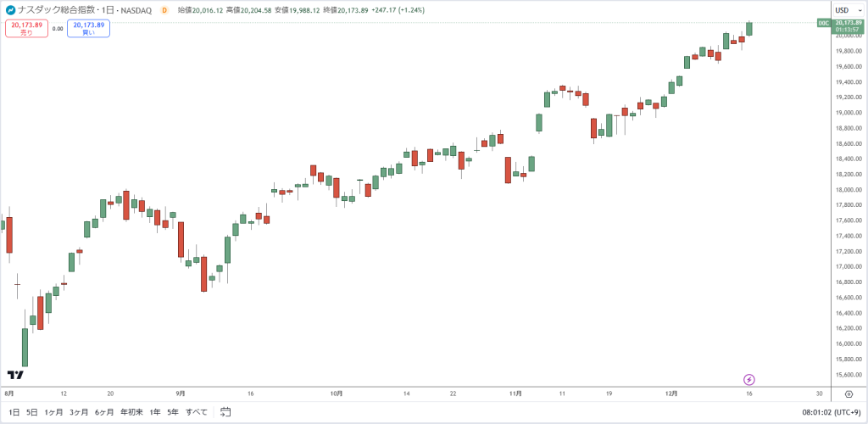Select the 1日 time range
Viewport: 868px width, 424px height.
[x=14, y=412]
